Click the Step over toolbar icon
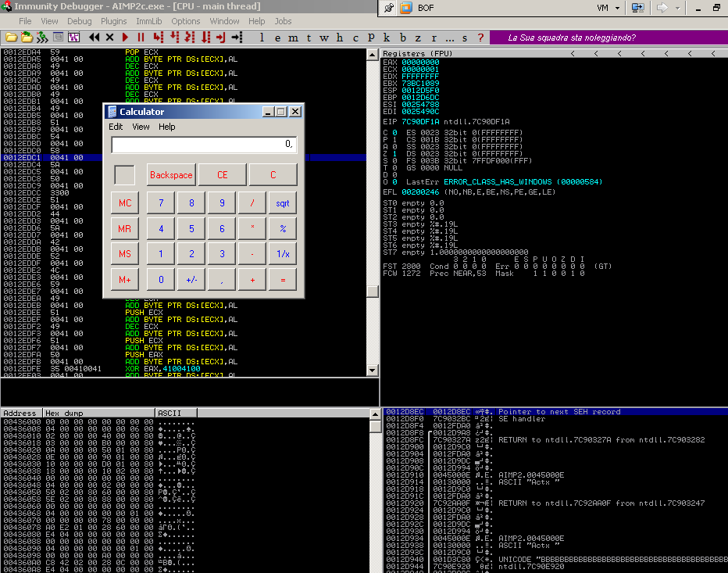728x573 pixels. (174, 38)
